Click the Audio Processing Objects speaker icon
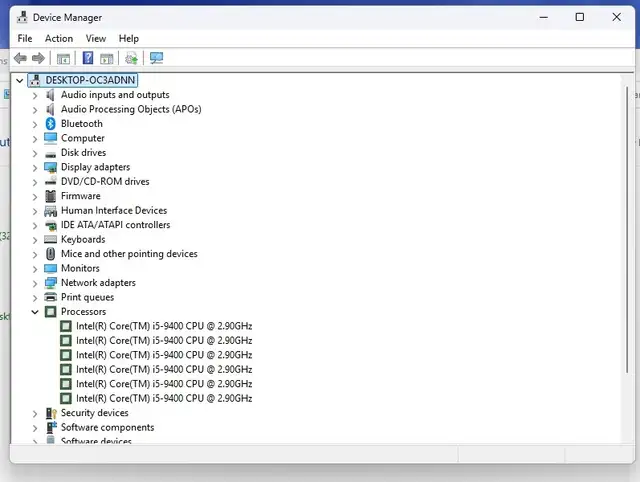 point(50,109)
